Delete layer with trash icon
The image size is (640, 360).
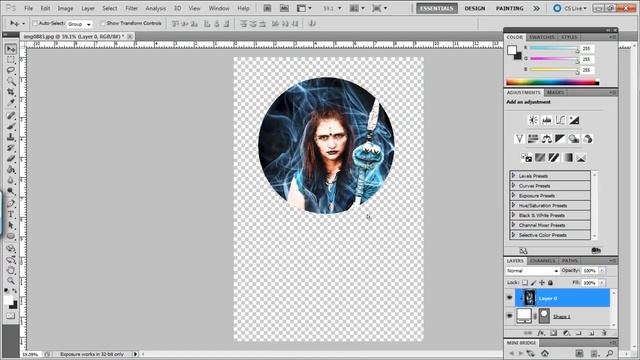coord(604,333)
